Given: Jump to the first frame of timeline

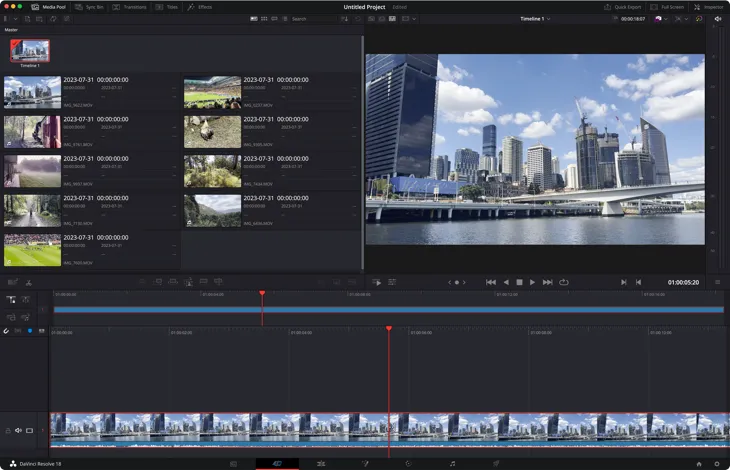Looking at the screenshot, I should [491, 282].
